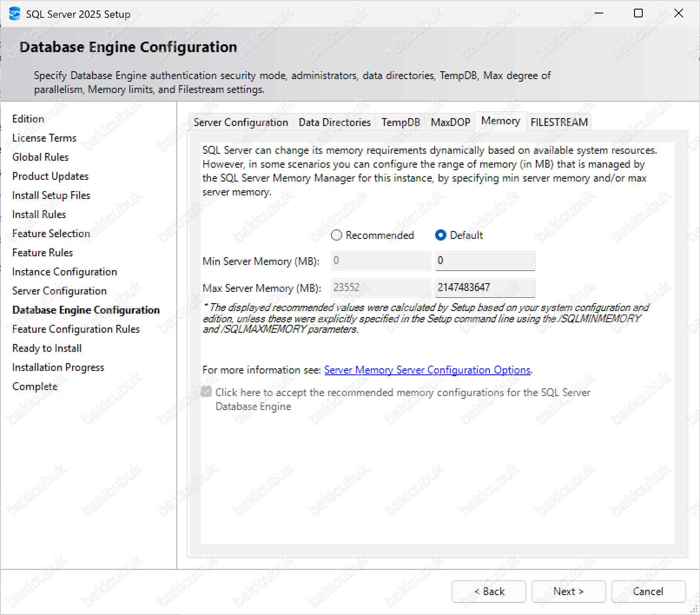Click the Feature Selection step in sidebar

(51, 234)
